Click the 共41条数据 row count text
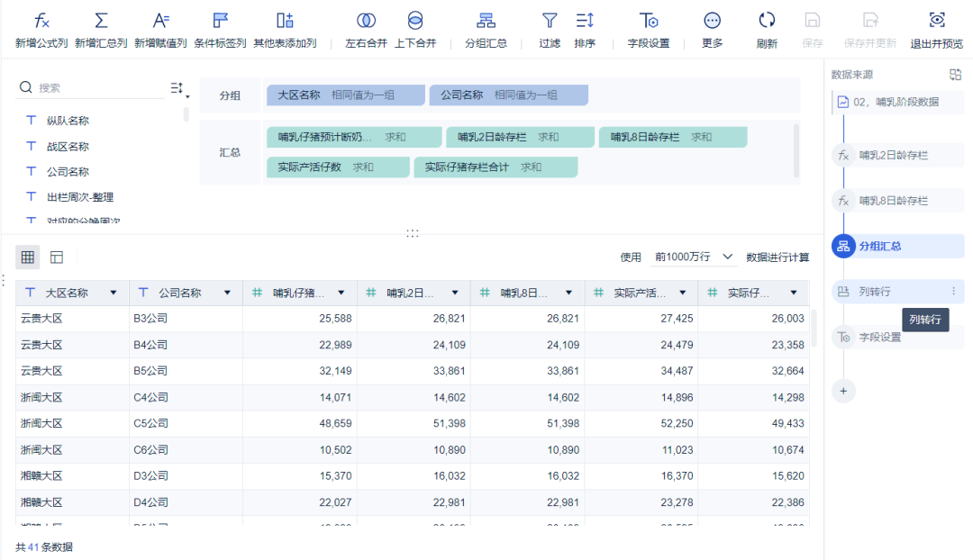Viewport: 973px width, 560px height. click(44, 547)
